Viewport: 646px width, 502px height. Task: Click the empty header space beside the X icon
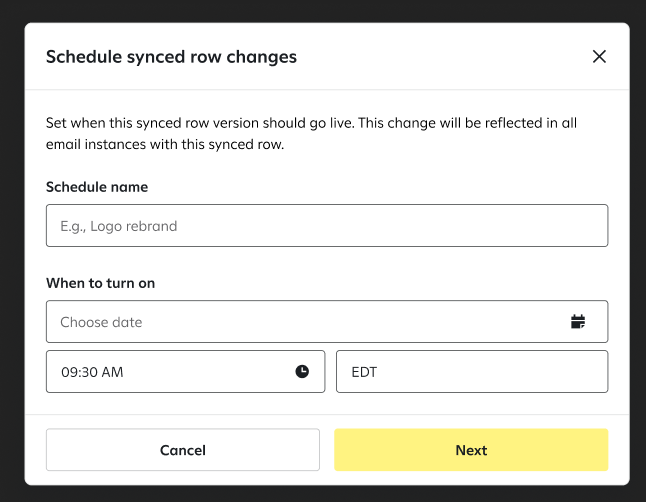click(444, 56)
